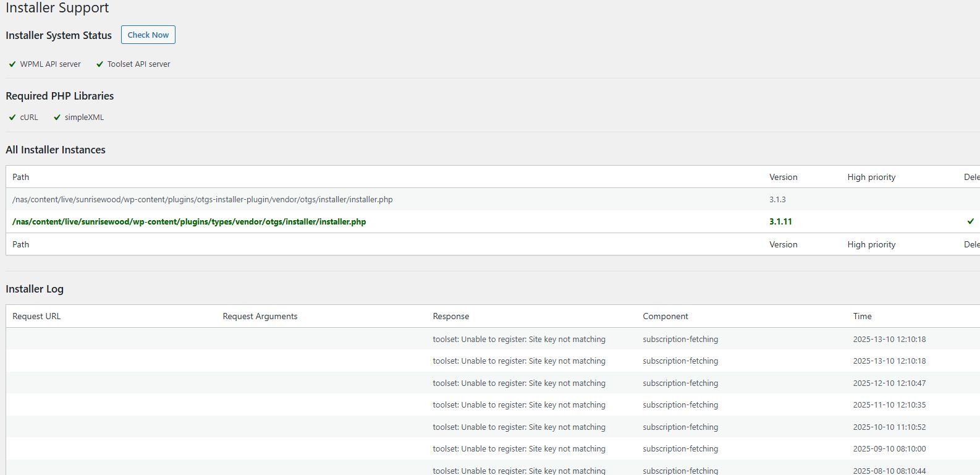Click the Component column header

click(665, 316)
